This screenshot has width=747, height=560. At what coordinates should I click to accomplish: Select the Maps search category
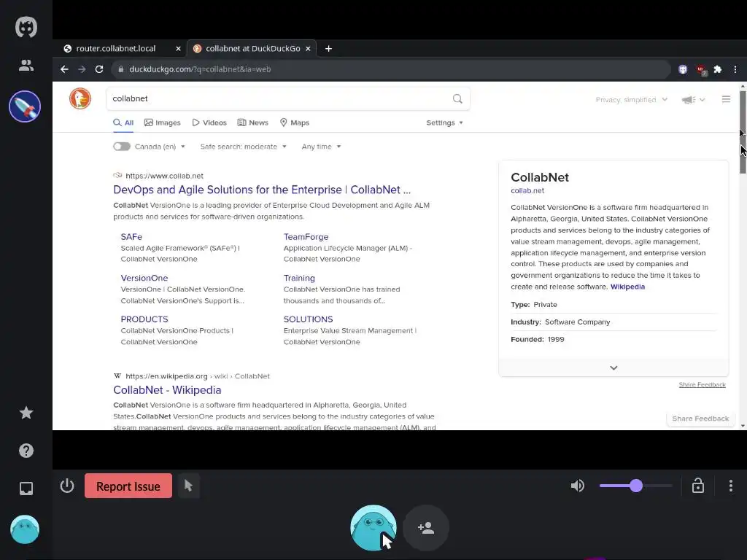coord(295,122)
